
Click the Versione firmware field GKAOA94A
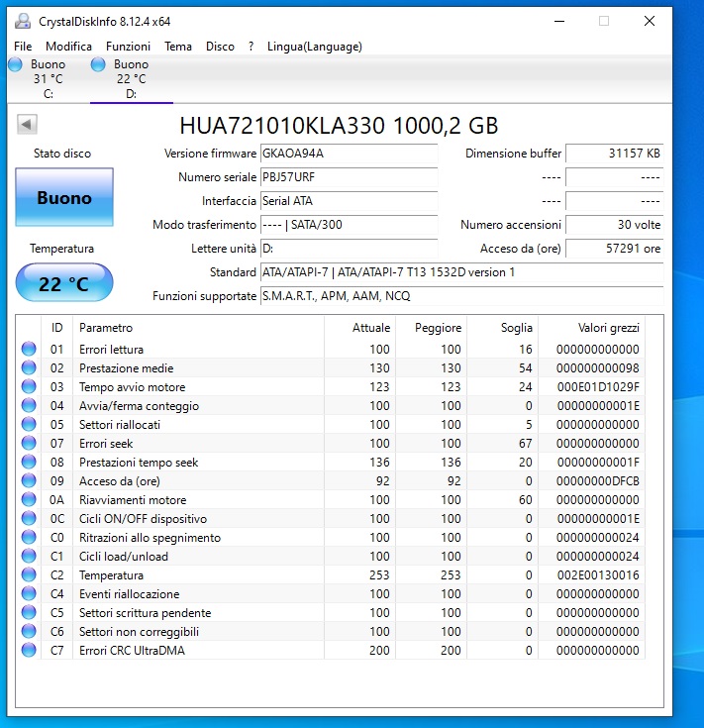pyautogui.click(x=349, y=154)
